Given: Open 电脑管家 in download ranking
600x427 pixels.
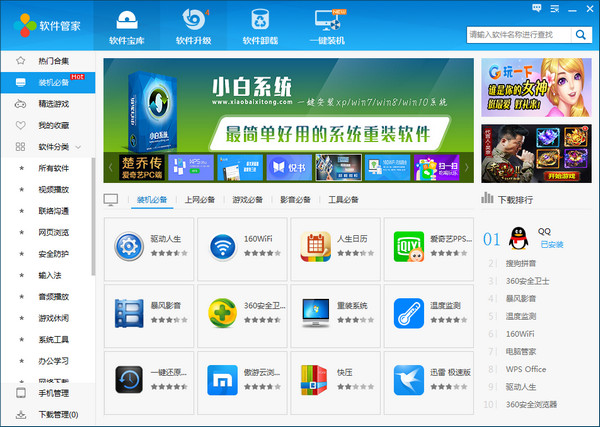Looking at the screenshot, I should click(x=521, y=352).
